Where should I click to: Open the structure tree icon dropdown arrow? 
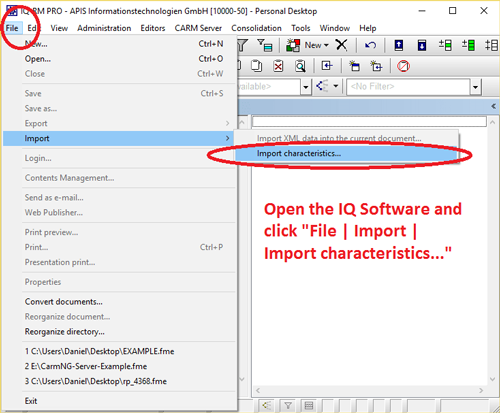[x=336, y=86]
